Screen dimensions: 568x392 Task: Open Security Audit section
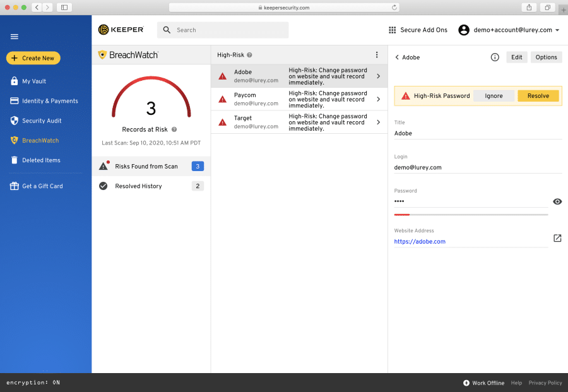click(x=42, y=121)
